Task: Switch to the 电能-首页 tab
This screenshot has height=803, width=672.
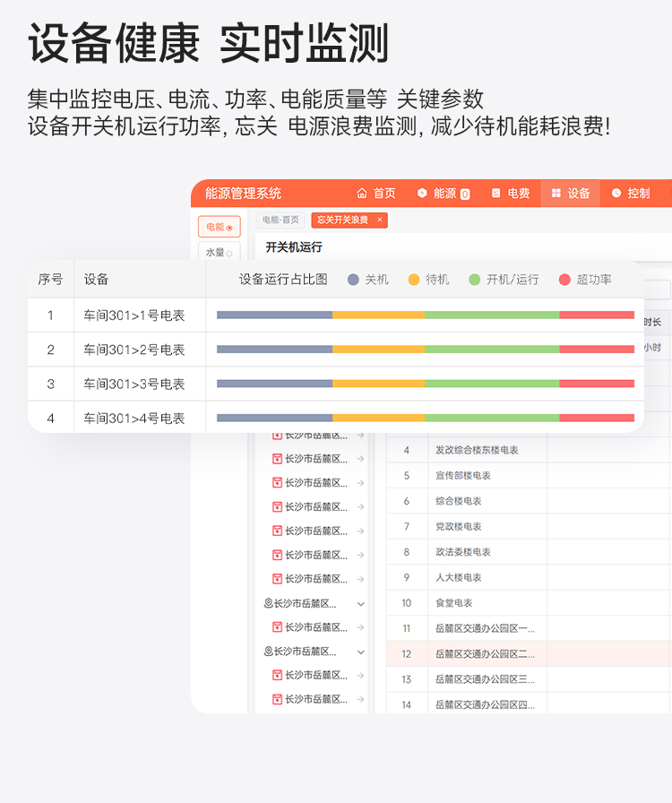Action: tap(280, 220)
